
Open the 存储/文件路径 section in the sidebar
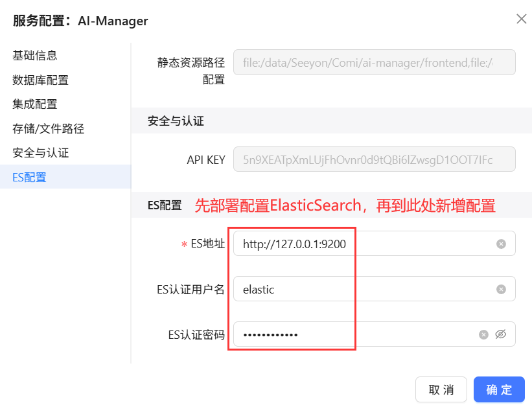48,128
